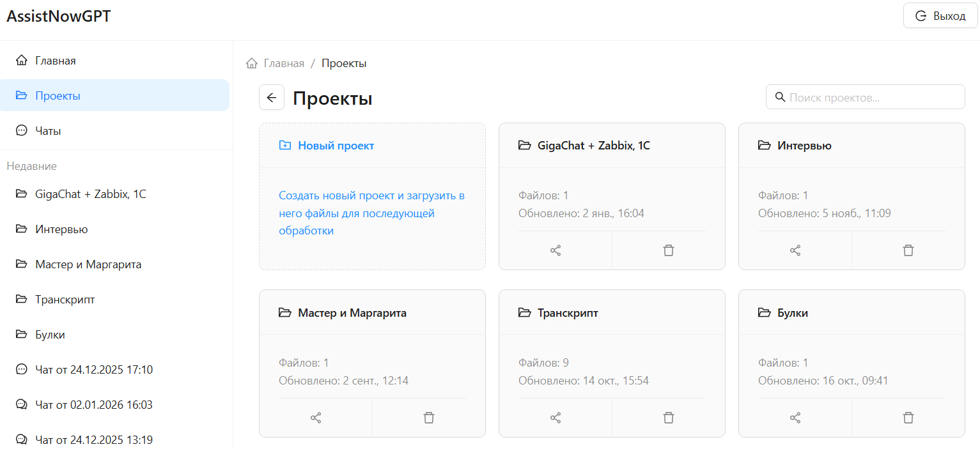980x449 pixels.
Task: Click the folder icon next to Новый проект
Action: coord(284,145)
